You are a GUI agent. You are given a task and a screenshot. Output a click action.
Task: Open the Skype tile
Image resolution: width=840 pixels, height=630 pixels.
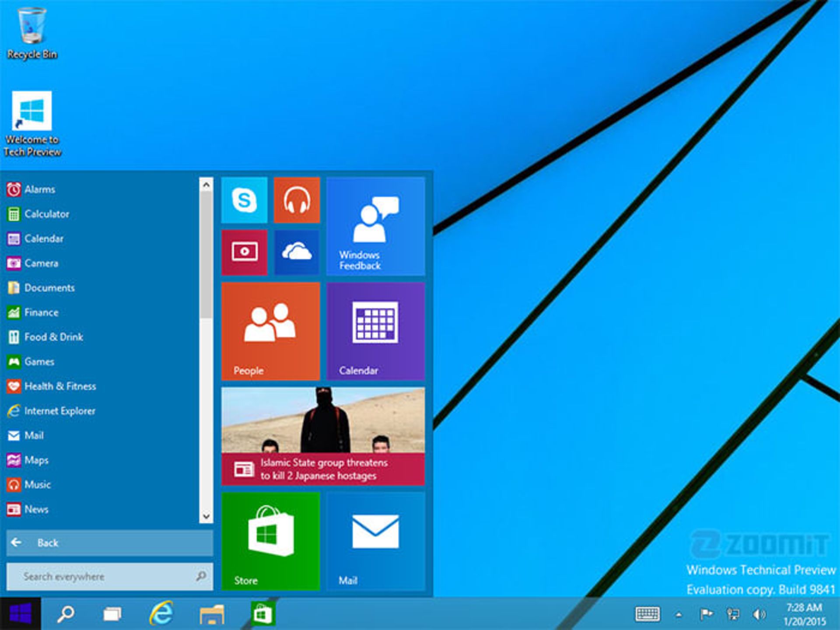coord(244,200)
